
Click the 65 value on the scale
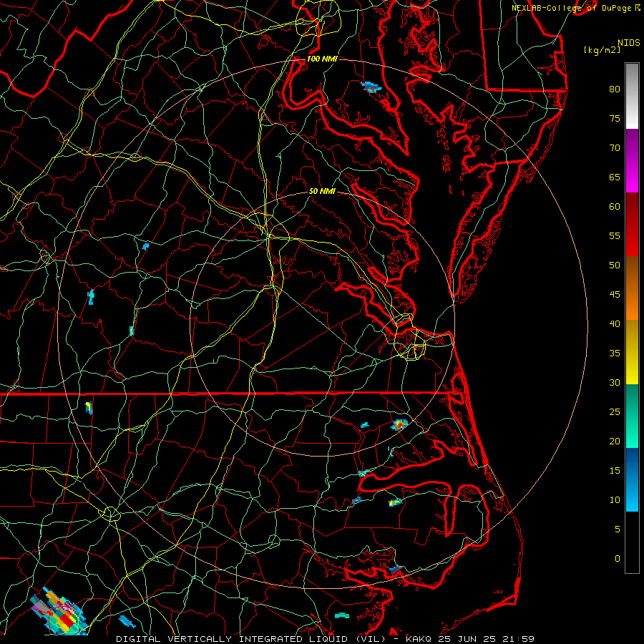615,177
